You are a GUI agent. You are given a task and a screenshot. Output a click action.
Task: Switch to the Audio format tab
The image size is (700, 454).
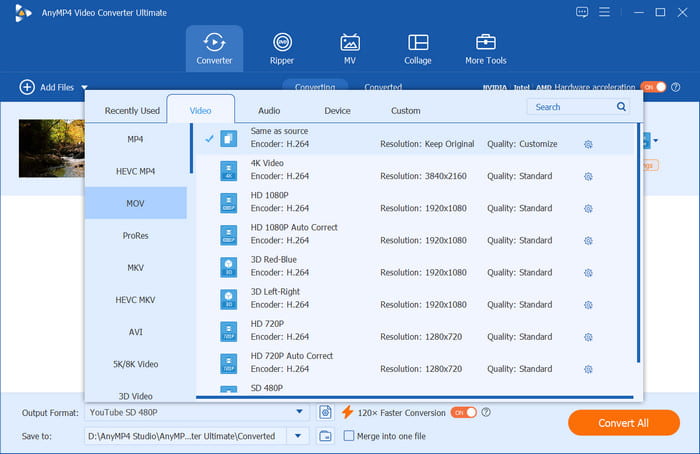tap(269, 110)
